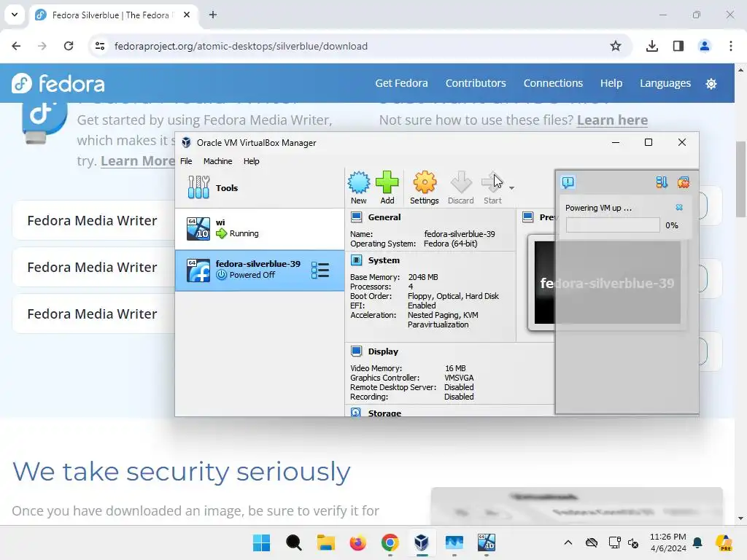
Task: Click the Powering VM up progress bar
Action: [613, 225]
